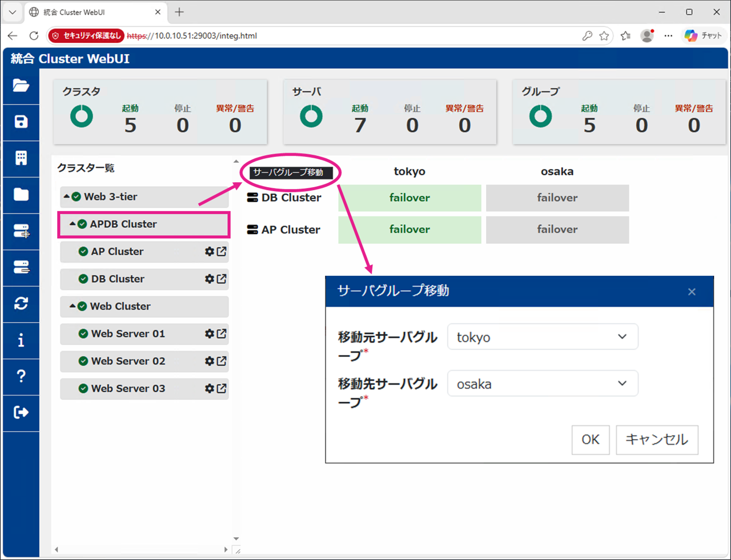Open Web Server 03 external link icon
The height and width of the screenshot is (560, 731).
tap(222, 388)
